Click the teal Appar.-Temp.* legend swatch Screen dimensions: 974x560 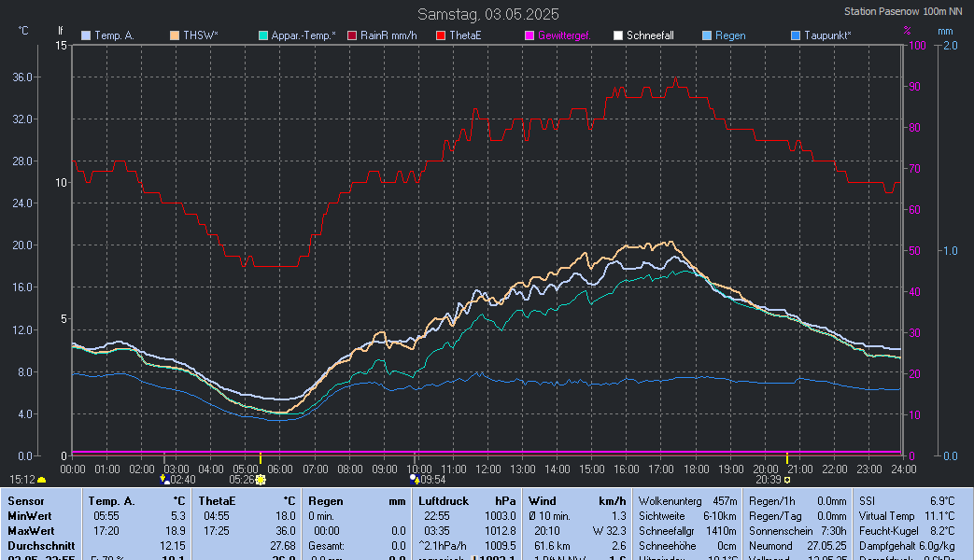(x=263, y=35)
